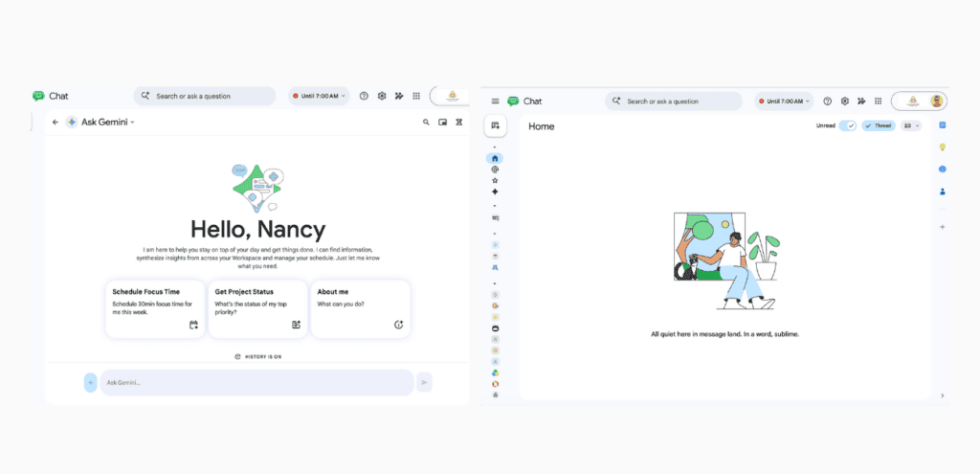Open Google apps grid in the right Chat window

[x=879, y=102]
